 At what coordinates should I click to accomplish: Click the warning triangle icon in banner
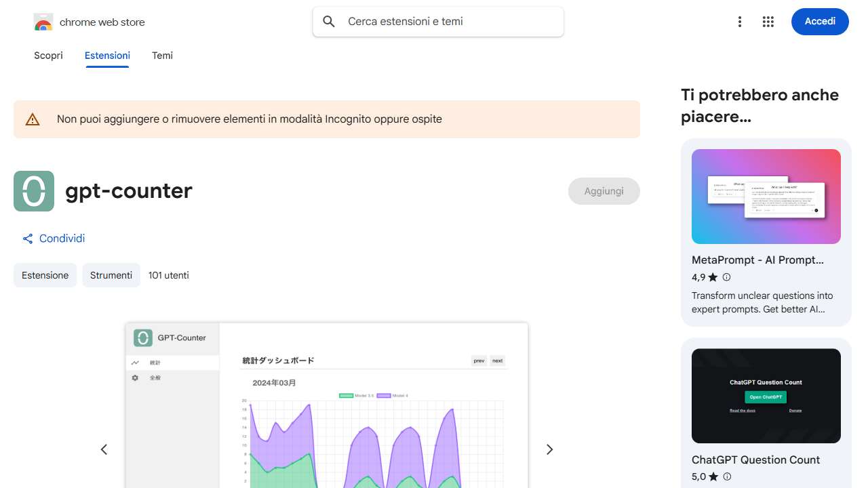[x=32, y=119]
